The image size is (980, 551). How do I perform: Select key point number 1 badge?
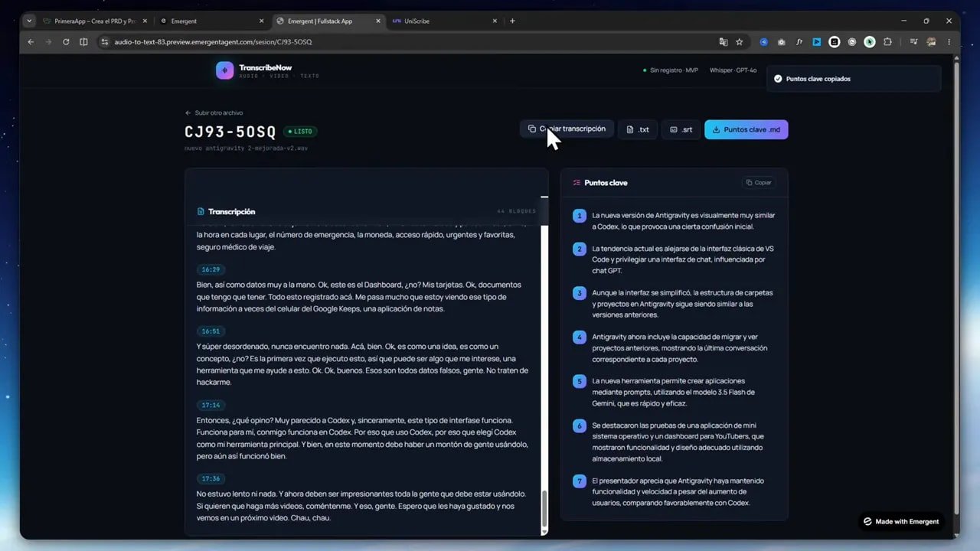tap(580, 216)
